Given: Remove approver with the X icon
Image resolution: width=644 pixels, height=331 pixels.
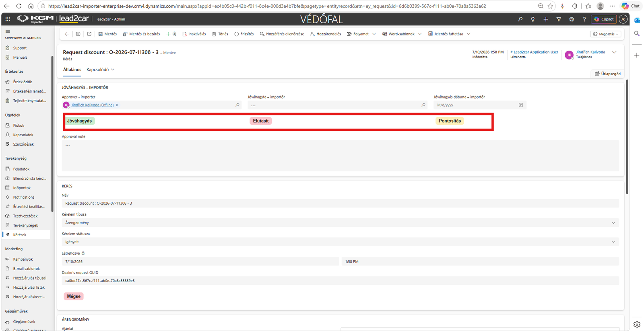Looking at the screenshot, I should [x=117, y=105].
